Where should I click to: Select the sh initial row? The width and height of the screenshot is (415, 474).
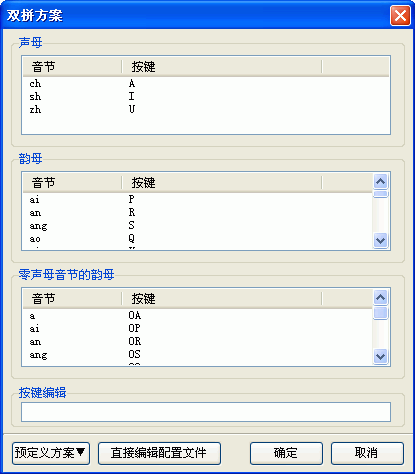click(206, 96)
